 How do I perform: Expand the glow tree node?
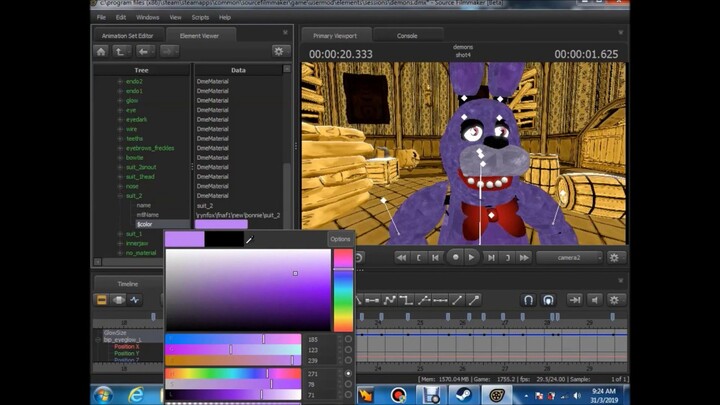[x=120, y=101]
